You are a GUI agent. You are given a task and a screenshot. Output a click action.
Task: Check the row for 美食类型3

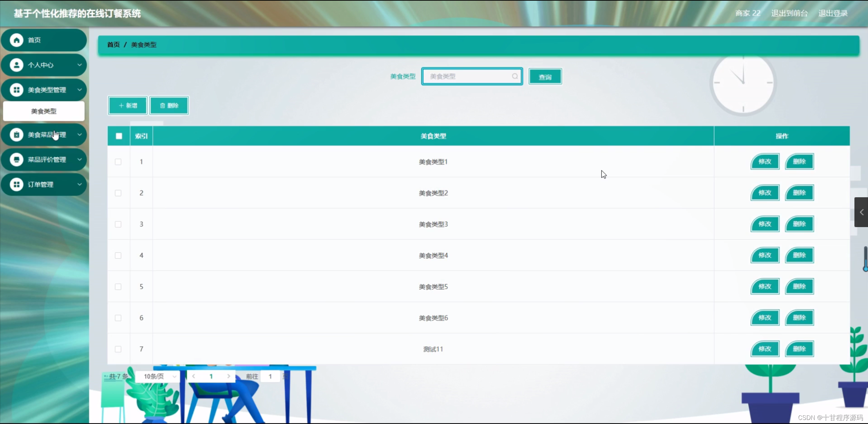pyautogui.click(x=118, y=224)
